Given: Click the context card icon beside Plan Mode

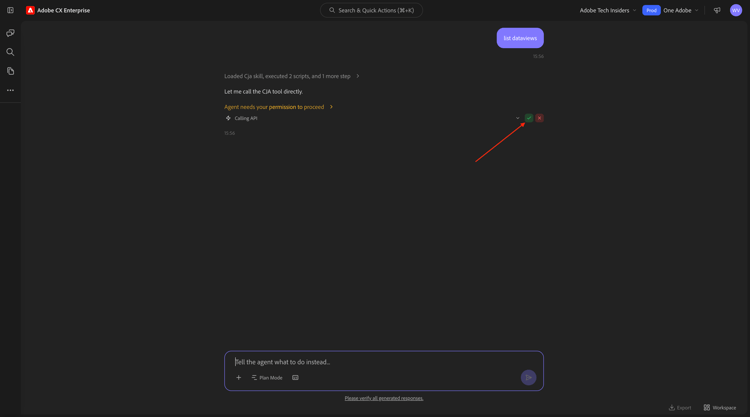Looking at the screenshot, I should [295, 378].
